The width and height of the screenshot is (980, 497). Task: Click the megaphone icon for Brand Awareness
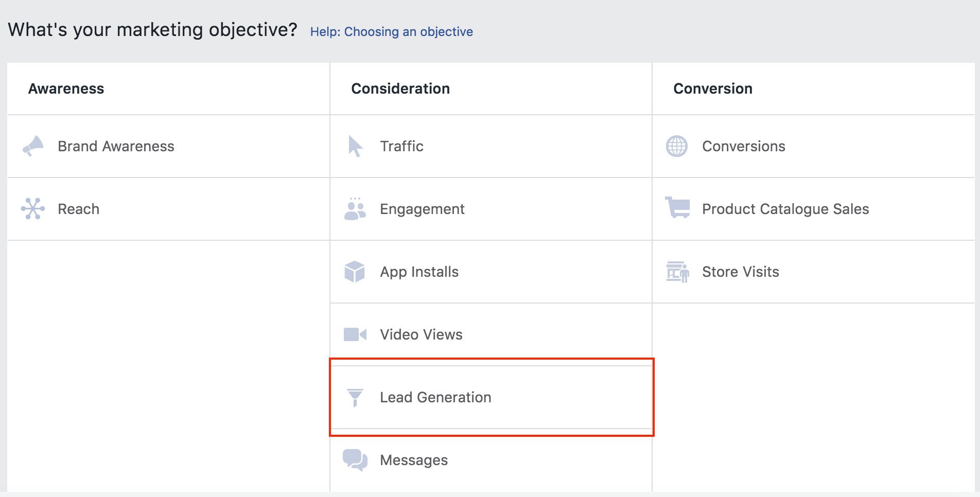click(x=33, y=146)
